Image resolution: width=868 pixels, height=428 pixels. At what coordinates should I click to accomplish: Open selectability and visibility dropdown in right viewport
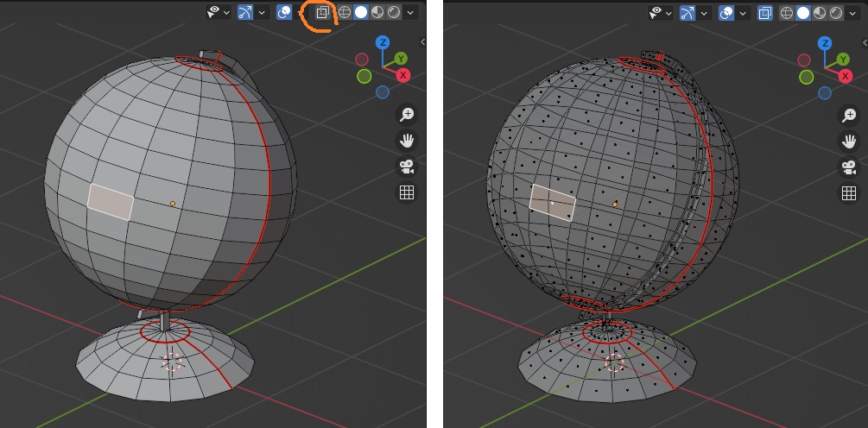669,12
